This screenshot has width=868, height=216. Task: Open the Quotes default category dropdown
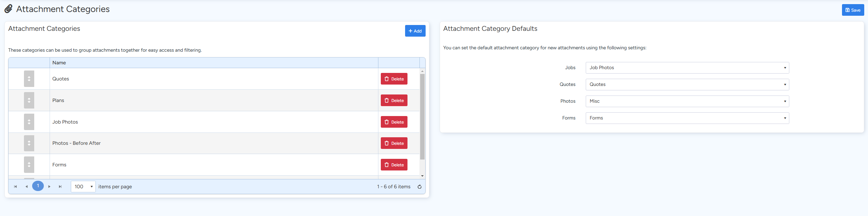687,85
